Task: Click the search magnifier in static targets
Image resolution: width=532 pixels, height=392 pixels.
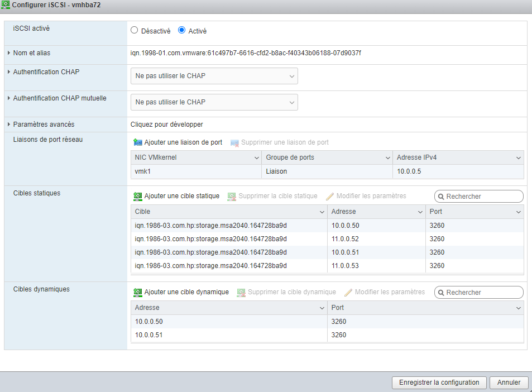Action: point(441,197)
